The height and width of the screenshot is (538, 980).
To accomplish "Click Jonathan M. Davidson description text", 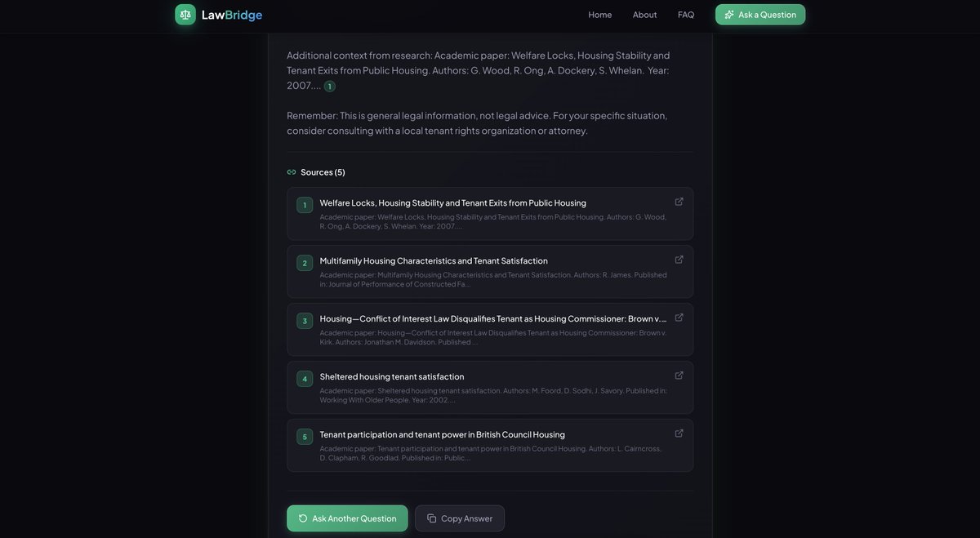I will click(x=493, y=337).
